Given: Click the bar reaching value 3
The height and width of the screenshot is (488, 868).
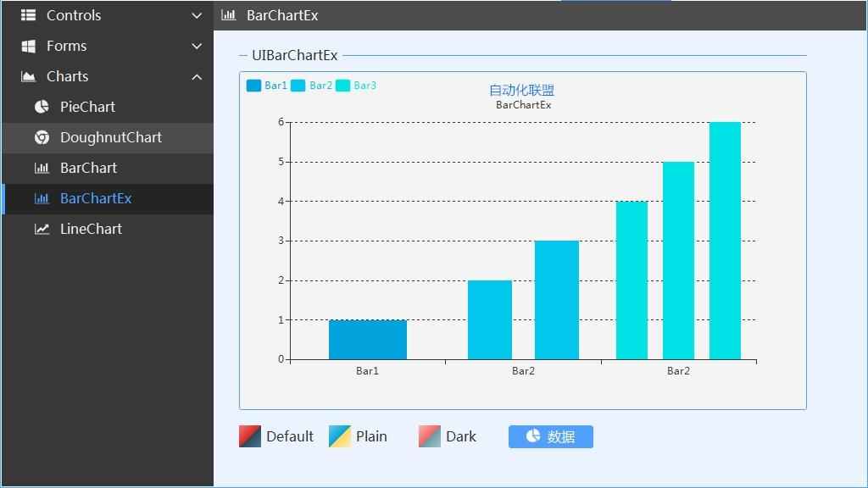Looking at the screenshot, I should point(556,300).
